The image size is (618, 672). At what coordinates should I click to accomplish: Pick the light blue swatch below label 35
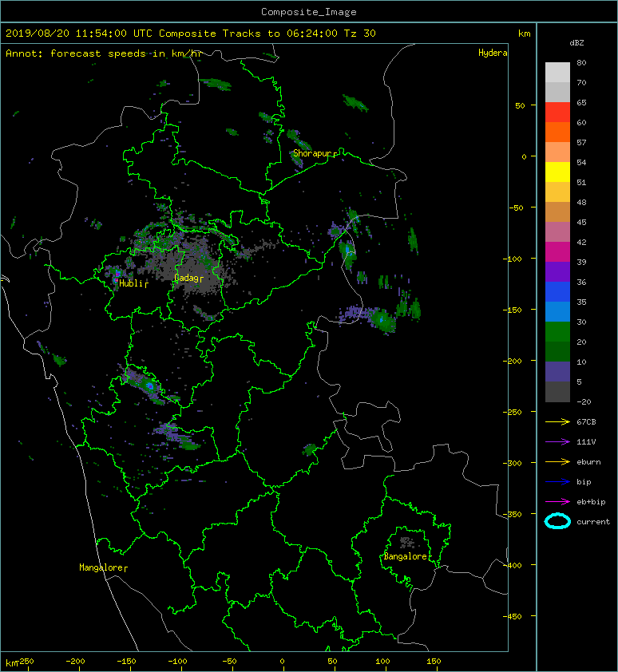[x=557, y=312]
